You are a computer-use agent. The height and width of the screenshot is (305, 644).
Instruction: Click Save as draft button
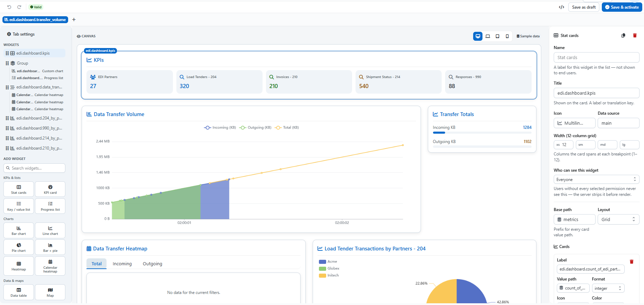click(584, 7)
